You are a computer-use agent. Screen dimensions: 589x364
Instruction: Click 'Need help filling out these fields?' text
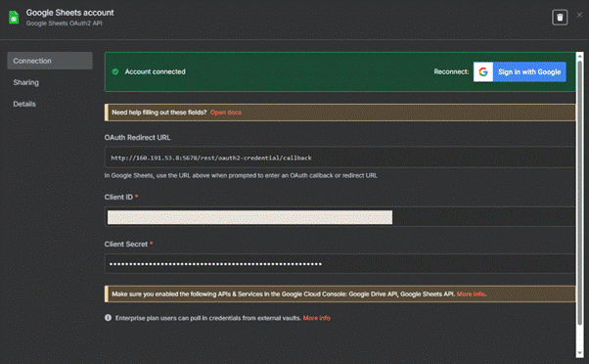tap(159, 113)
